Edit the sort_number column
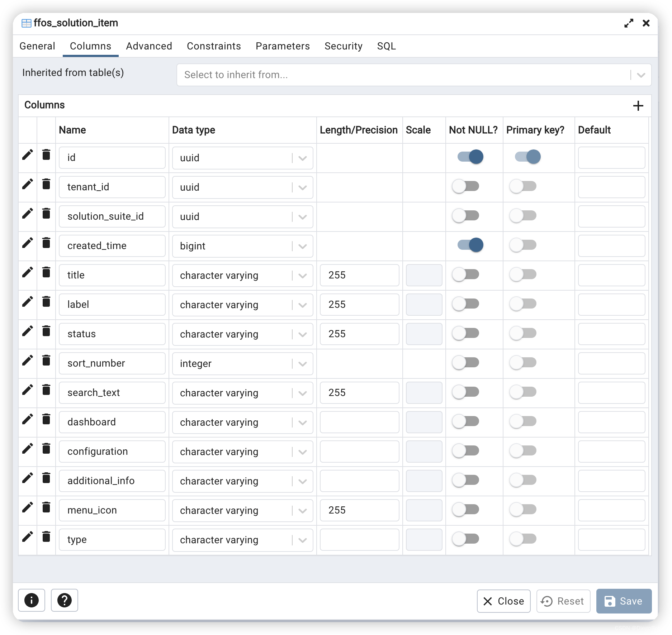The image size is (672, 635). [x=28, y=361]
